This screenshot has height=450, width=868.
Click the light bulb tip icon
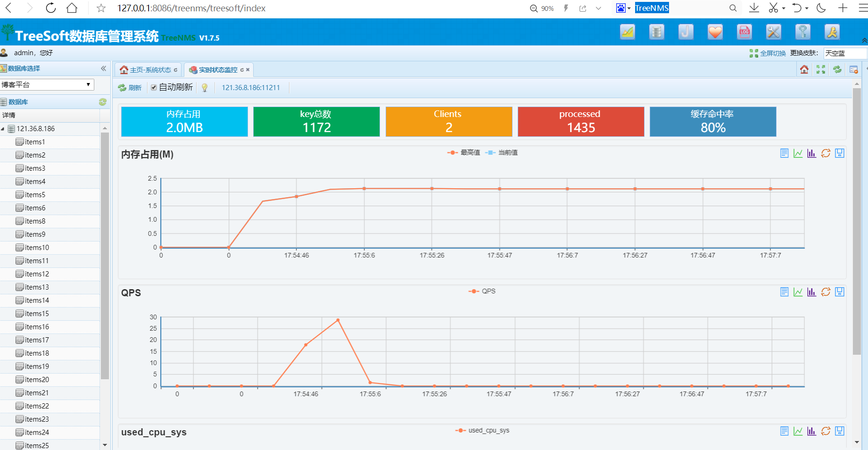click(205, 88)
